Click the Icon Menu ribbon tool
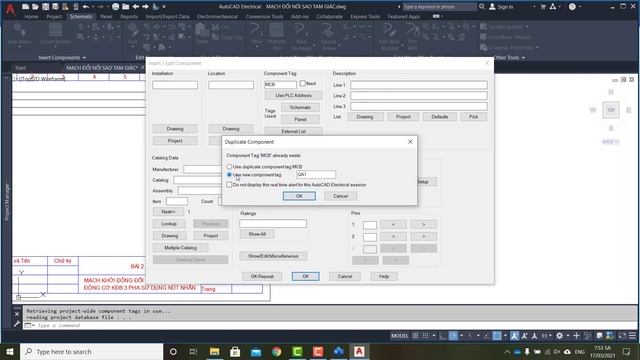This screenshot has height=360, width=640. [19, 34]
